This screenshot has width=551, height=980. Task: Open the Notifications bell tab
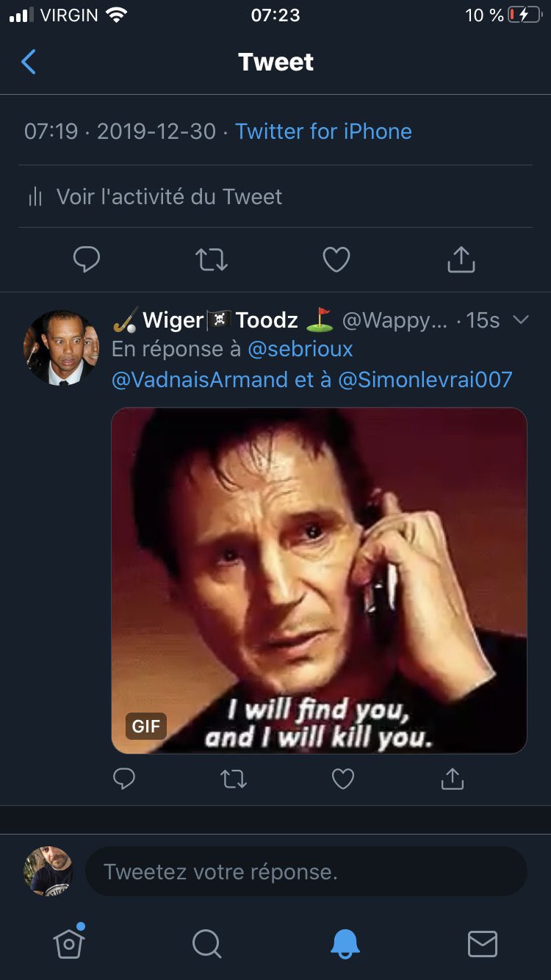point(345,943)
